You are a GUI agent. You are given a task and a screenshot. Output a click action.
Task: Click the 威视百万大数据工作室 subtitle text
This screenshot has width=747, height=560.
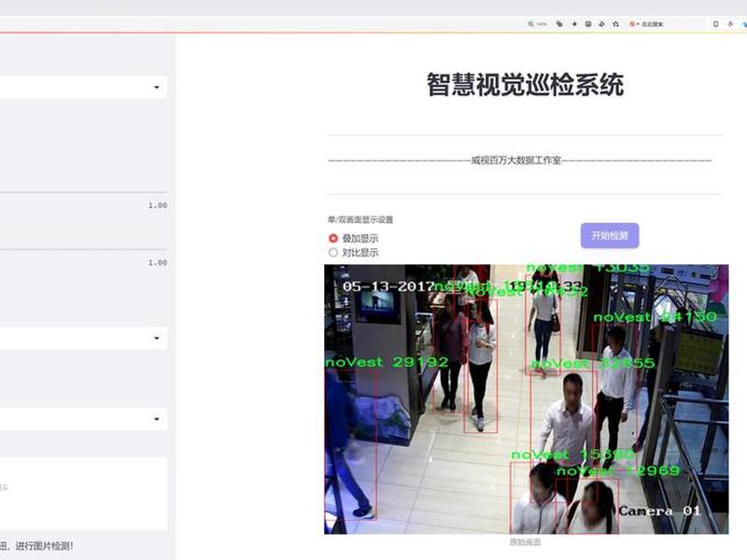click(x=516, y=161)
